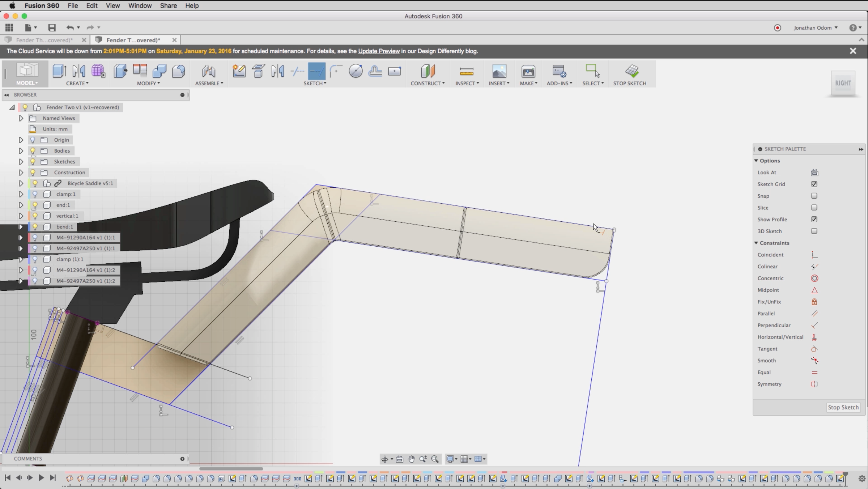The width and height of the screenshot is (868, 489).
Task: Select the Coincident constraint icon
Action: (814, 255)
